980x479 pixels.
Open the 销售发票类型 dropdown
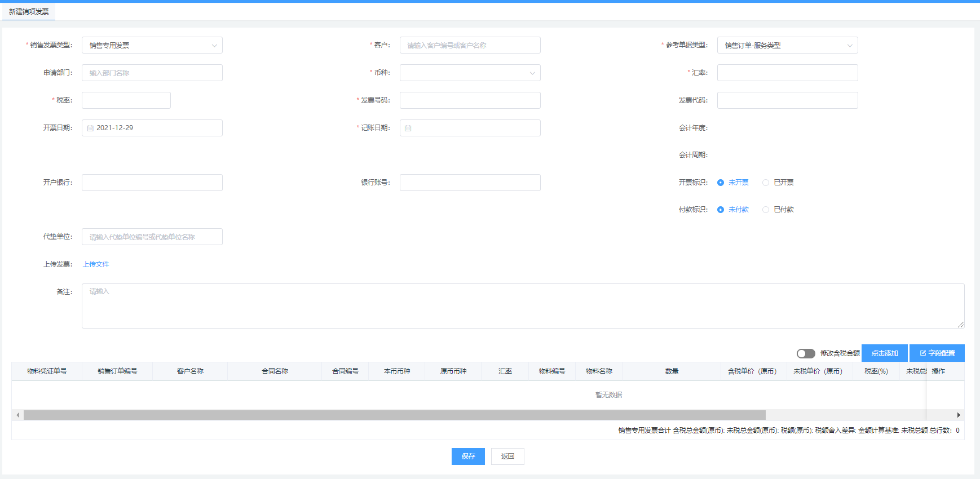(x=152, y=46)
